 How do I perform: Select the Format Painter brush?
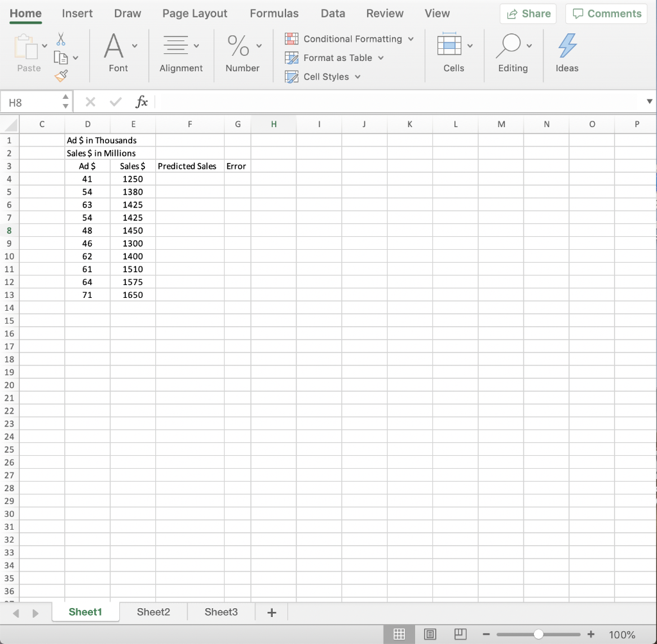61,75
